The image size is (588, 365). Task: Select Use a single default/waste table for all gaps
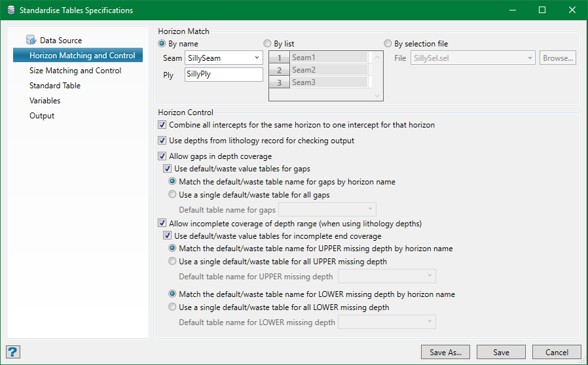(x=173, y=194)
